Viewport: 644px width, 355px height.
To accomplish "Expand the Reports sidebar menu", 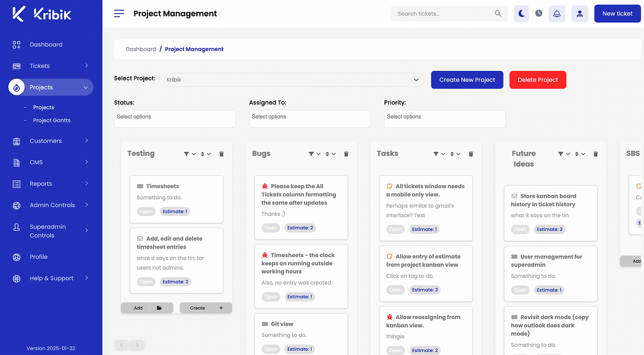I will coord(51,183).
